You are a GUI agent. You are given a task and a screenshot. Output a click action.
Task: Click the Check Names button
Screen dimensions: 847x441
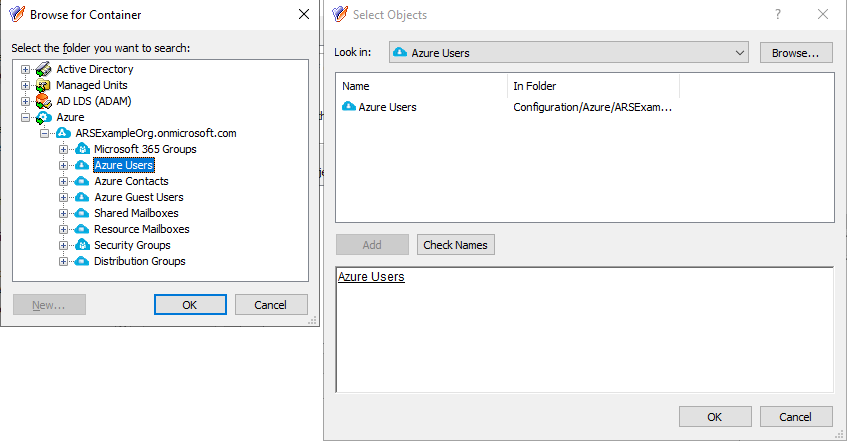(x=455, y=245)
